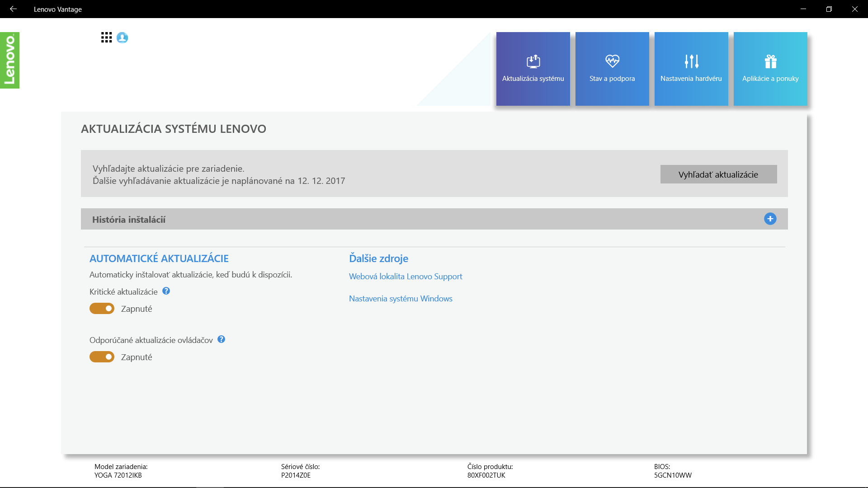Open the user profile icon
This screenshot has height=488, width=868.
pyautogui.click(x=122, y=38)
